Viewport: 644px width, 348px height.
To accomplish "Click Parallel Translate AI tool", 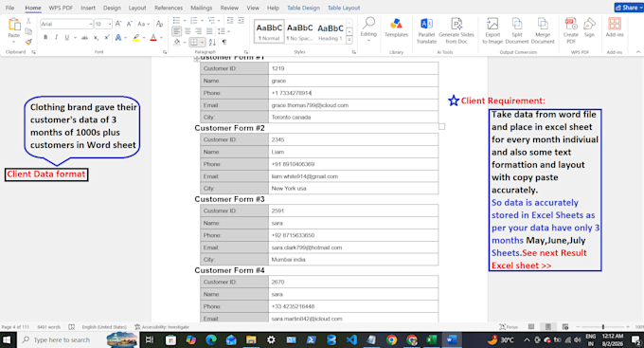I will point(426,31).
